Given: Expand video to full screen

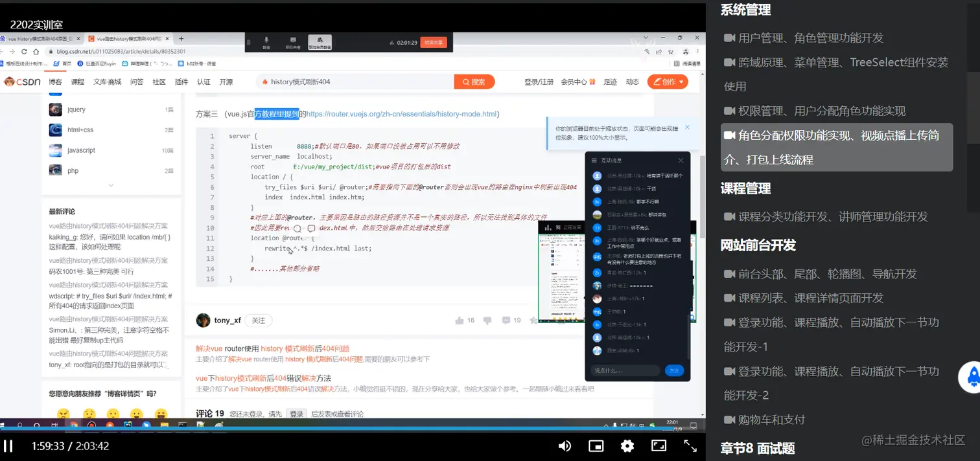Looking at the screenshot, I should coord(690,445).
